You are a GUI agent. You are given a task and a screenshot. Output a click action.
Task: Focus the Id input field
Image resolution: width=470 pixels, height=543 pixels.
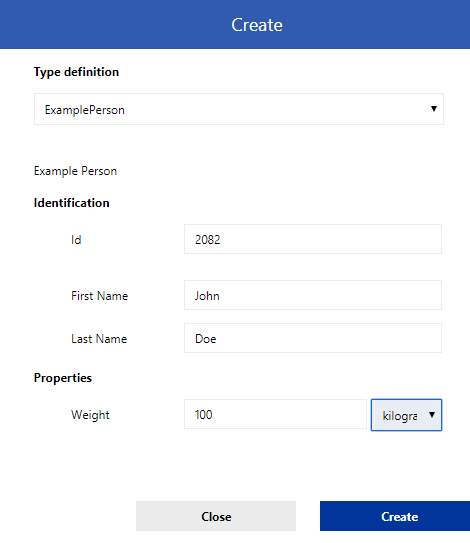click(x=313, y=239)
